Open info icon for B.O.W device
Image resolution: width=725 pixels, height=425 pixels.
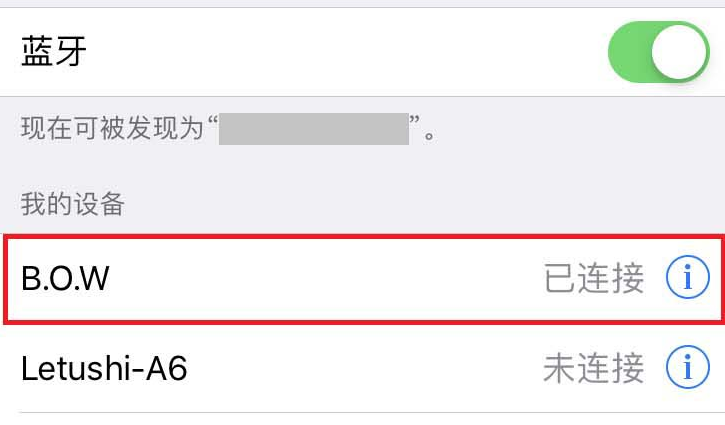click(x=688, y=277)
